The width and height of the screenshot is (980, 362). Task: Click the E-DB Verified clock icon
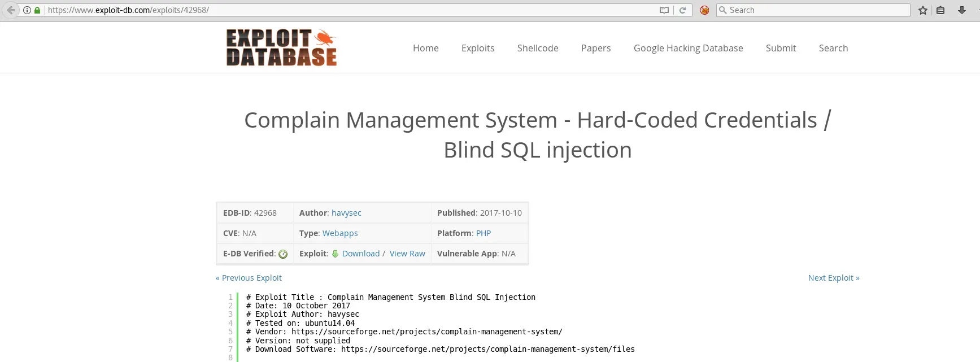[x=283, y=254]
